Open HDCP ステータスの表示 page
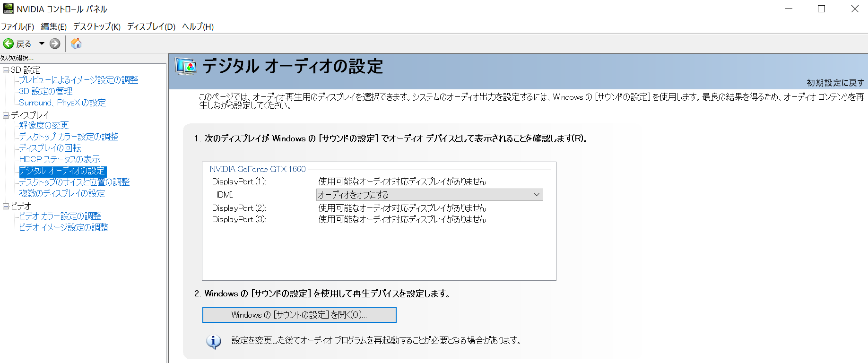868x363 pixels. point(60,159)
